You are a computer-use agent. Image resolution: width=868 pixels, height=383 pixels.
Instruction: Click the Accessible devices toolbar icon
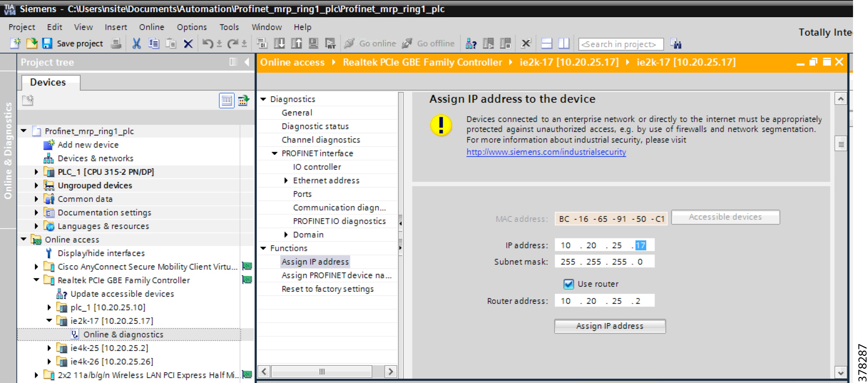471,44
